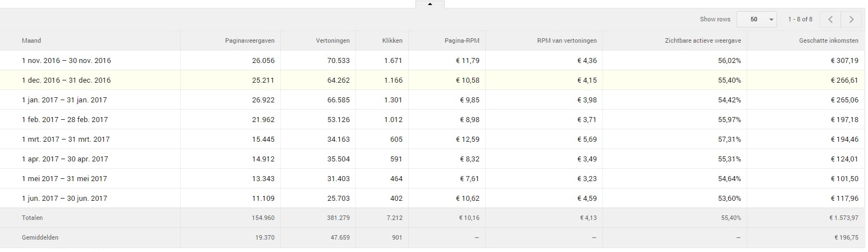Sort table by Klikken column
Image resolution: width=868 pixels, height=252 pixels.
pos(392,40)
